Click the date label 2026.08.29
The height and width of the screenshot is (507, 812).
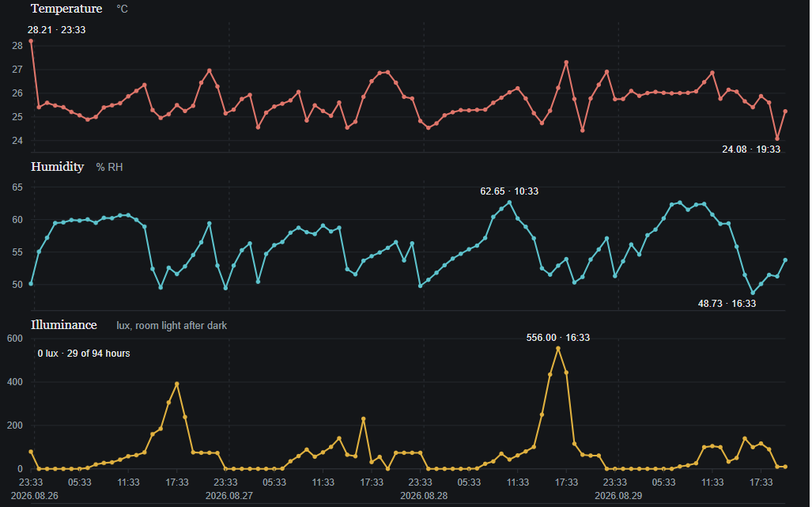[618, 496]
